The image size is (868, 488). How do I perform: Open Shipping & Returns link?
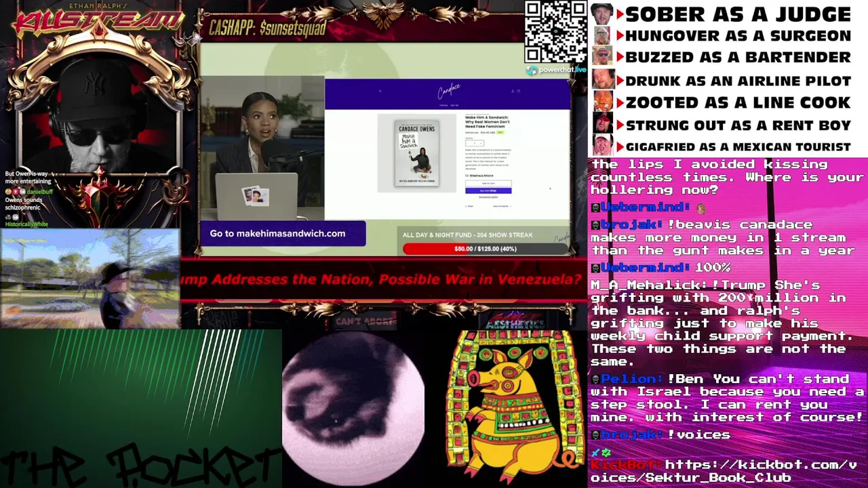[481, 176]
